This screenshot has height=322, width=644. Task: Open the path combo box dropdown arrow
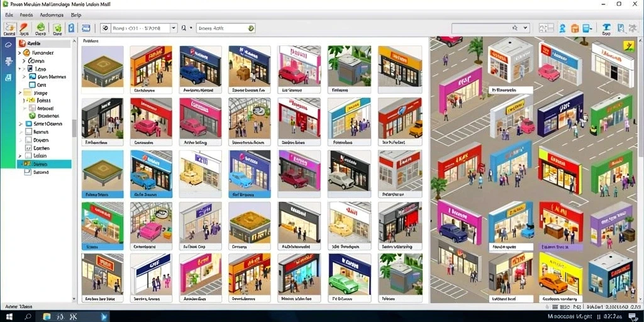click(174, 28)
